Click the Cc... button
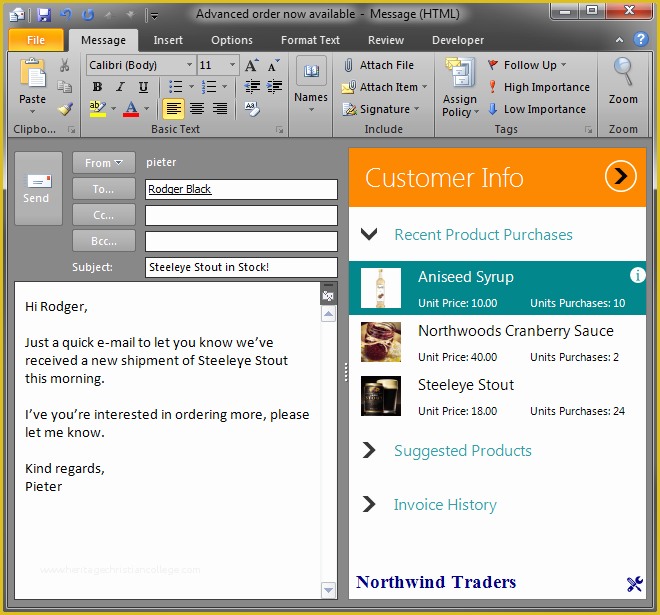The image size is (660, 615). 104,215
